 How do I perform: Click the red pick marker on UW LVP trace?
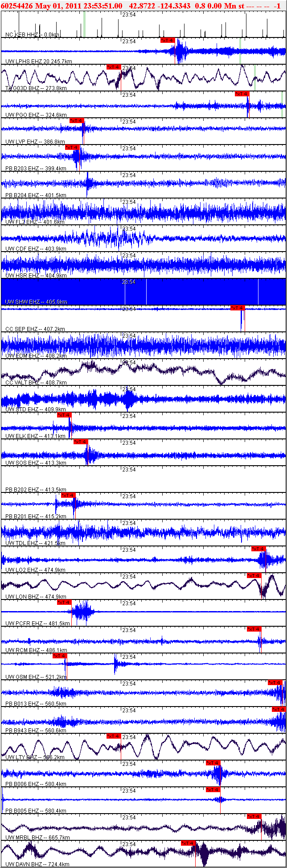[x=76, y=121]
